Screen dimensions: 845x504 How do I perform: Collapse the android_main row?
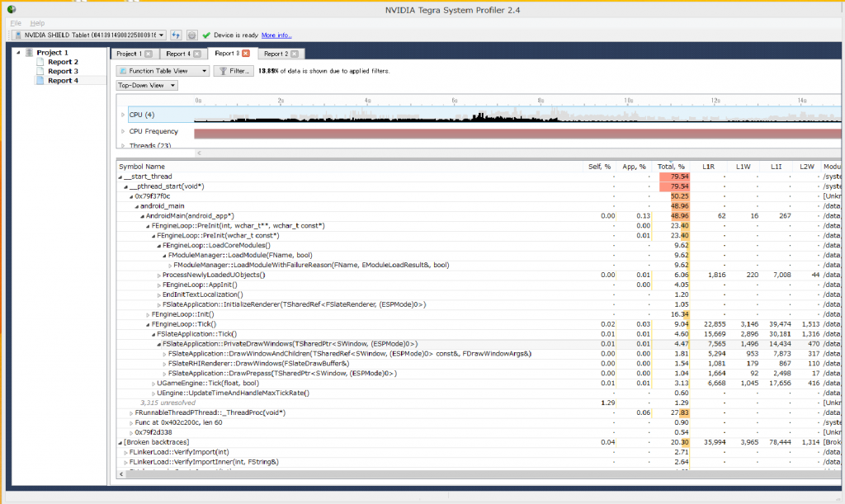(x=137, y=206)
